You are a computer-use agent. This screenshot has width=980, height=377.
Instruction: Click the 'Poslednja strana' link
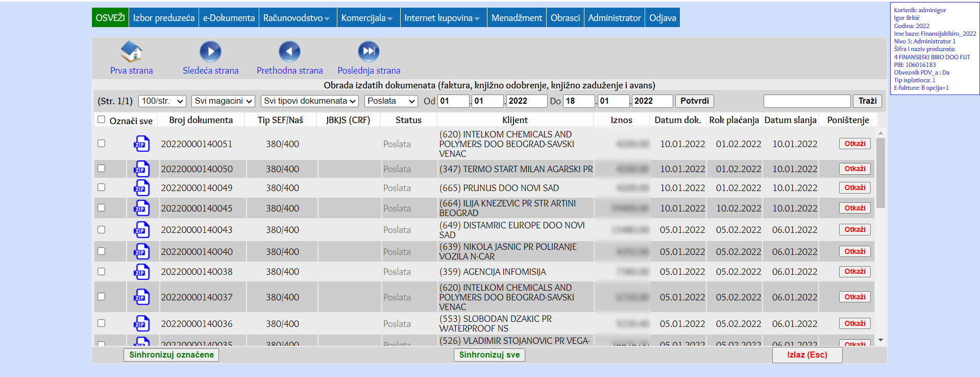point(369,70)
